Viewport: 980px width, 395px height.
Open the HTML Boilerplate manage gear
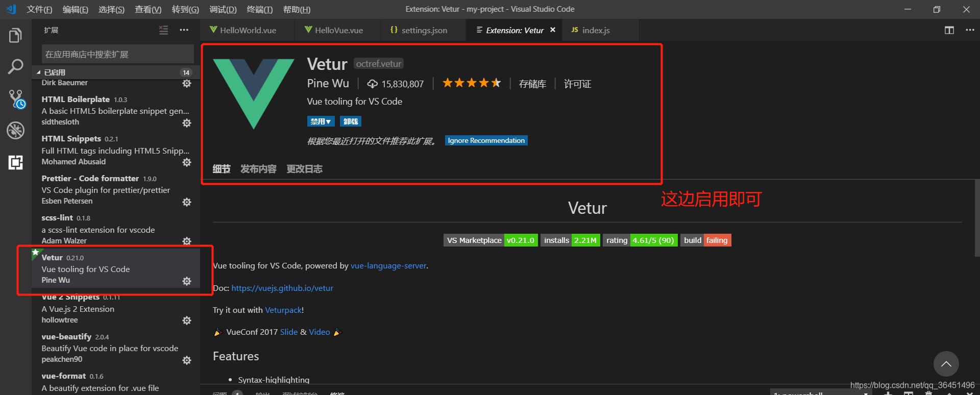(x=187, y=123)
